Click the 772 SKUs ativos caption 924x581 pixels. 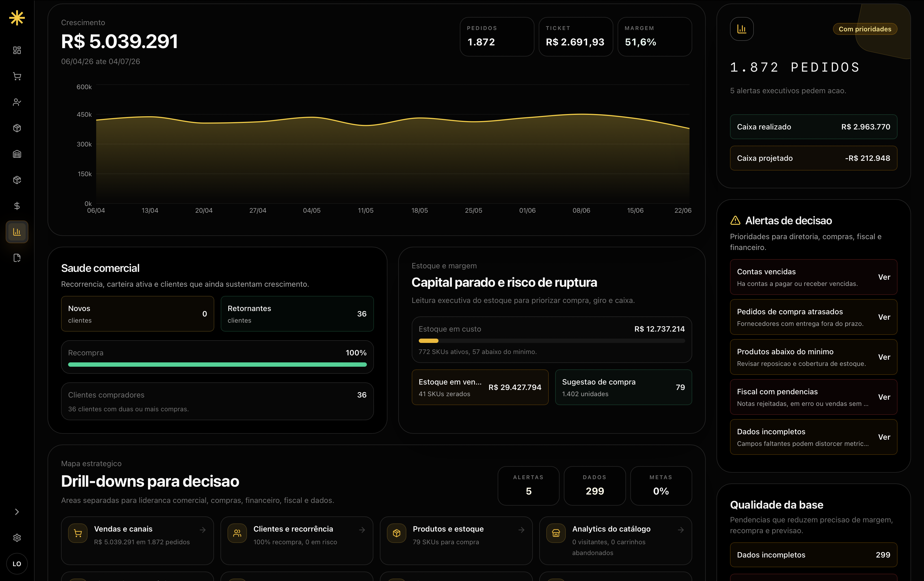pos(477,352)
